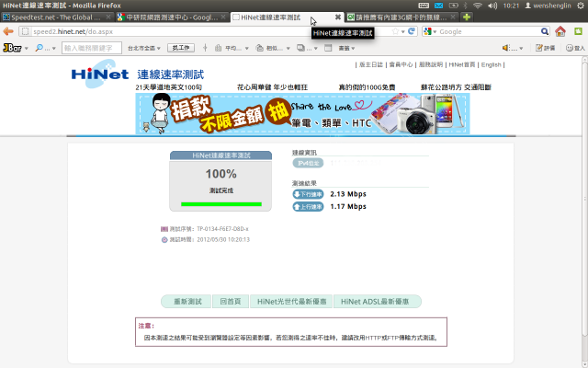Open the 版主日誌 link
588x368 pixels.
[370, 64]
